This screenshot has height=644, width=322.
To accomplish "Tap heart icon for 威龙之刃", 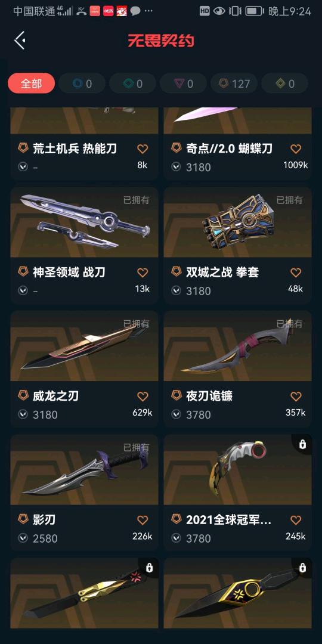I will (x=142, y=397).
